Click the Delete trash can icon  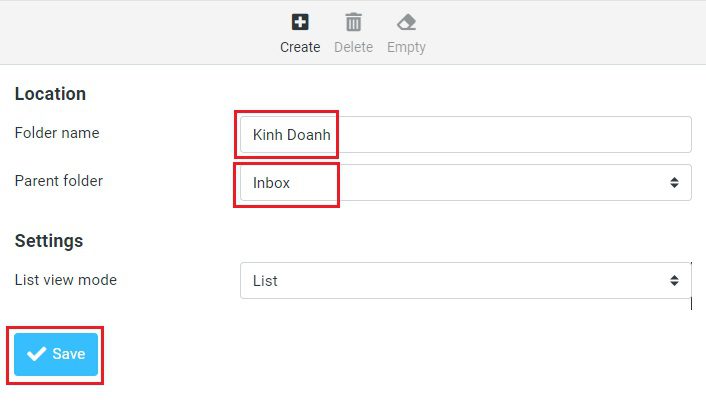(x=353, y=22)
